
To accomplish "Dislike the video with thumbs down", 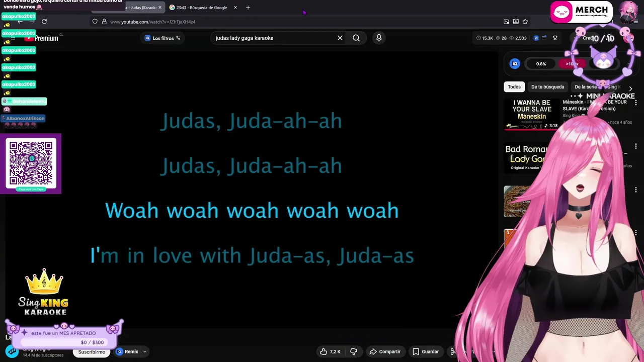I will tap(354, 351).
